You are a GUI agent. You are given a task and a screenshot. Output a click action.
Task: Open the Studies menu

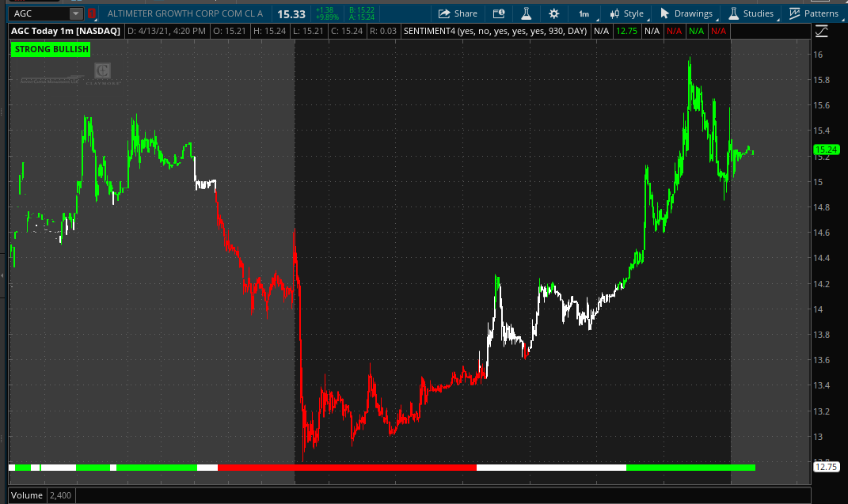751,13
